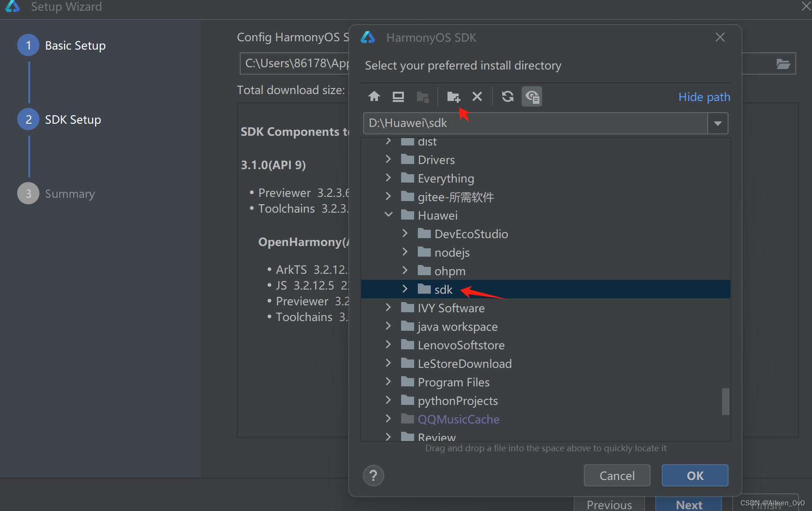
Task: Select the java workspace folder row
Action: click(x=546, y=326)
